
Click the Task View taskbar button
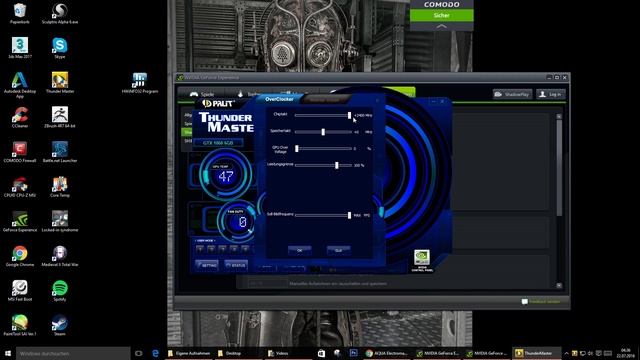pyautogui.click(x=139, y=353)
